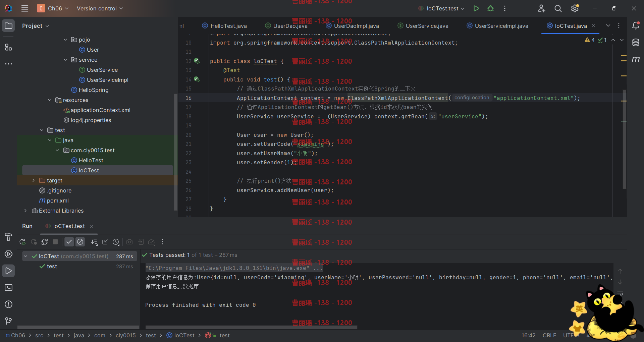Open the main hamburger menu
Screen dimensions: 644x342
(x=24, y=8)
